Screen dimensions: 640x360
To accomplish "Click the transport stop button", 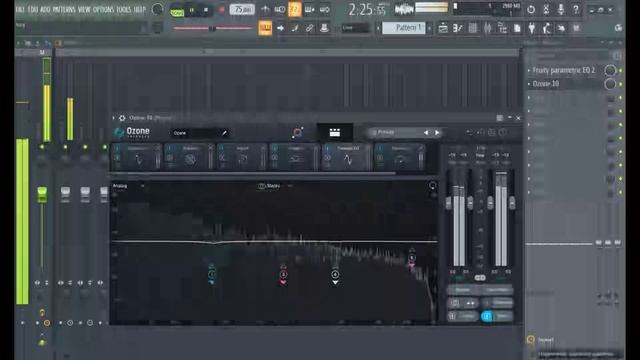I will point(206,10).
